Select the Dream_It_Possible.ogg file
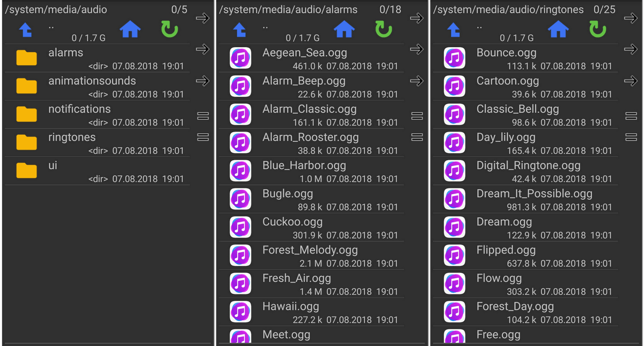This screenshot has height=346, width=644. pos(525,199)
